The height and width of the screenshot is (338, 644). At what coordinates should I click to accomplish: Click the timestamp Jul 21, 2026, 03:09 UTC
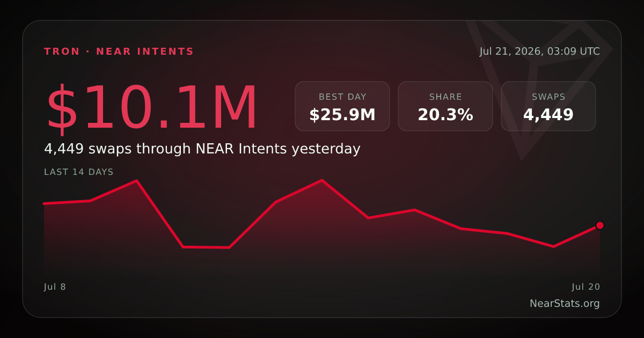[540, 52]
